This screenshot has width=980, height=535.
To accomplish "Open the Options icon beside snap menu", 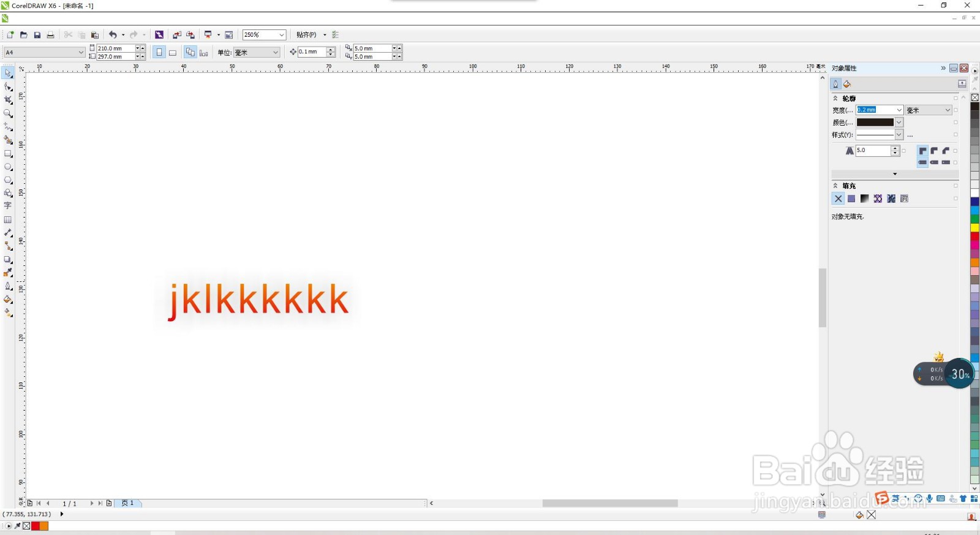I will 335,35.
